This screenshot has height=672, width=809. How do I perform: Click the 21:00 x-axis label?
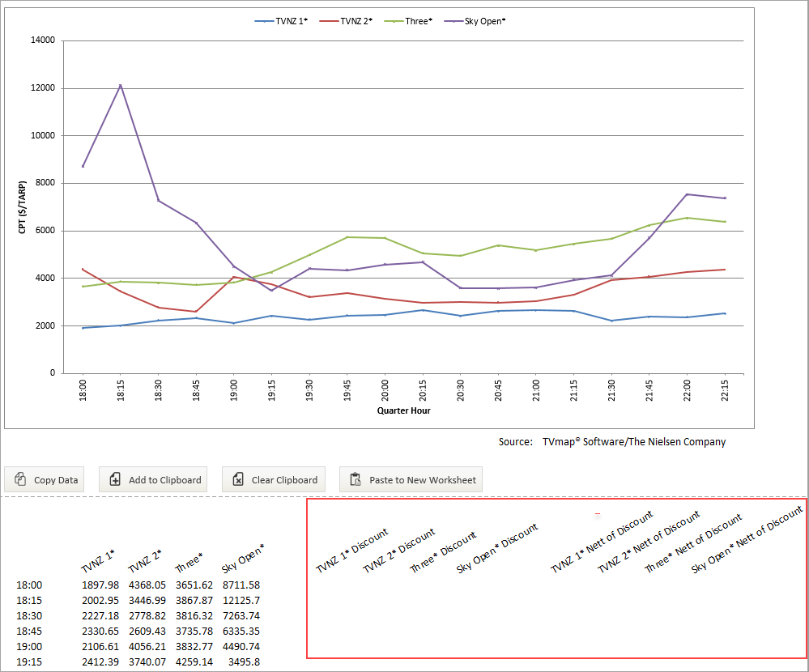pyautogui.click(x=536, y=390)
